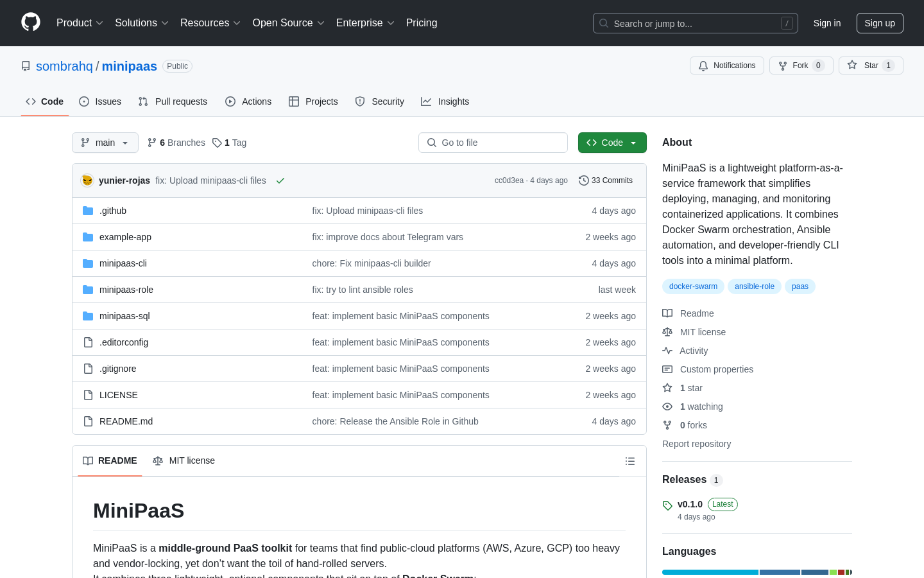Image resolution: width=924 pixels, height=578 pixels.
Task: View the 1 Tag link
Action: tap(230, 143)
